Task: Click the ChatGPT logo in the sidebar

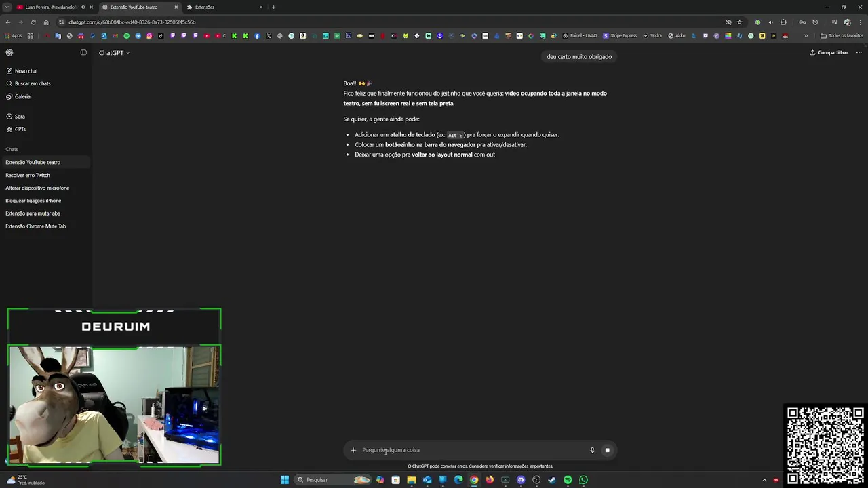Action: coord(9,52)
